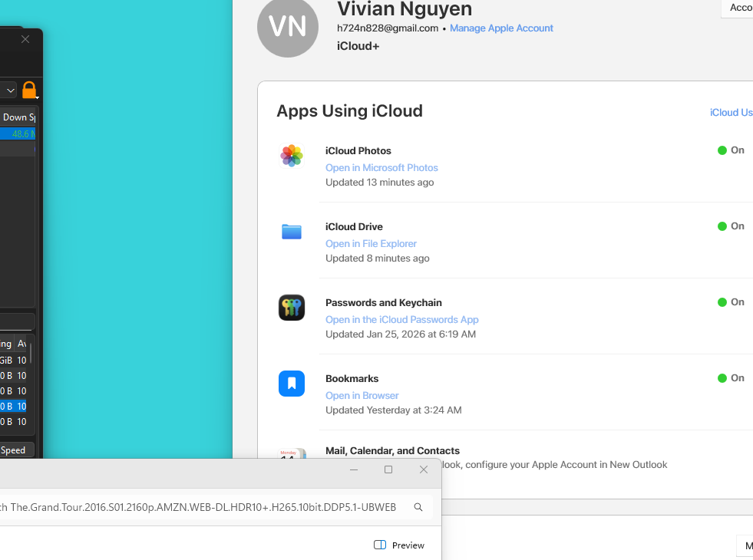This screenshot has height=560, width=753.
Task: Click the VN profile avatar
Action: (x=288, y=27)
